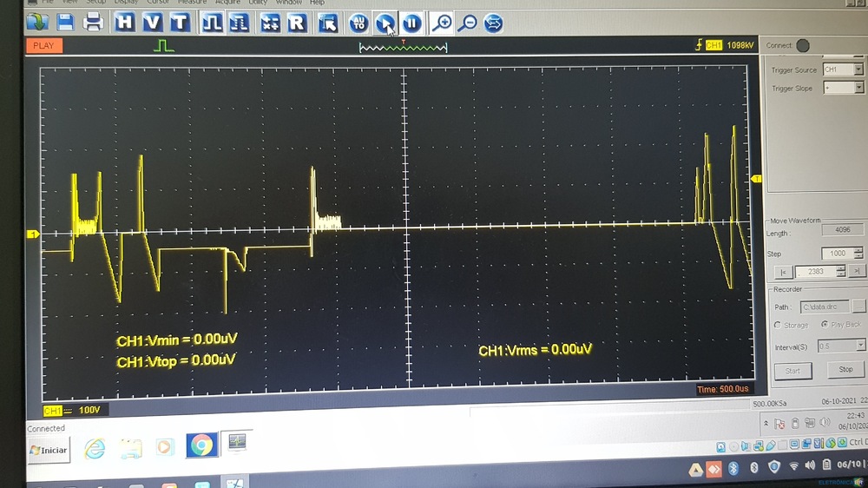Viewport: 868px width, 488px height.
Task: Select the Play Back radio button
Action: (x=825, y=325)
